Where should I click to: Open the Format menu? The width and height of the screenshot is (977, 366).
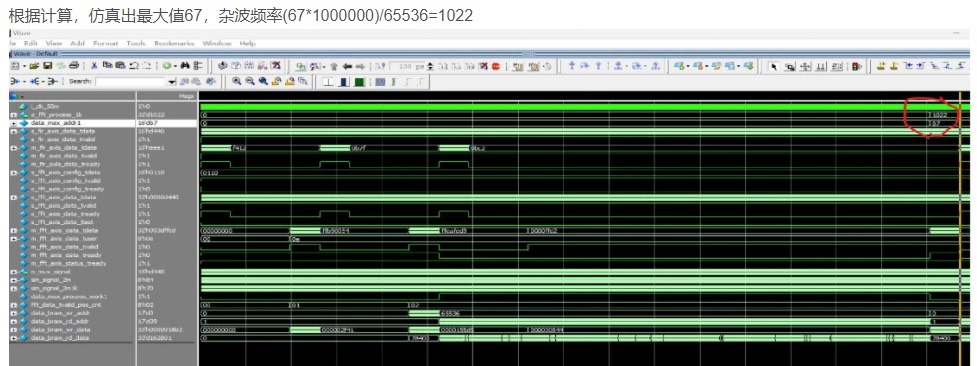click(x=105, y=43)
